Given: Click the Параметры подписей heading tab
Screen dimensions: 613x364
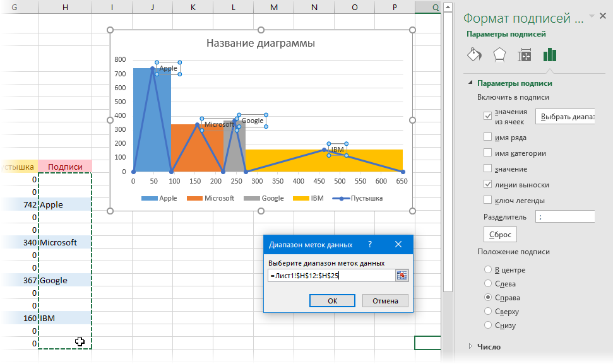Looking at the screenshot, I should (506, 34).
